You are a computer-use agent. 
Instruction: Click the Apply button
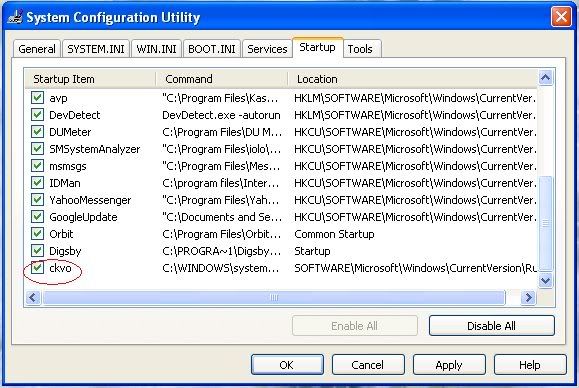(x=449, y=365)
